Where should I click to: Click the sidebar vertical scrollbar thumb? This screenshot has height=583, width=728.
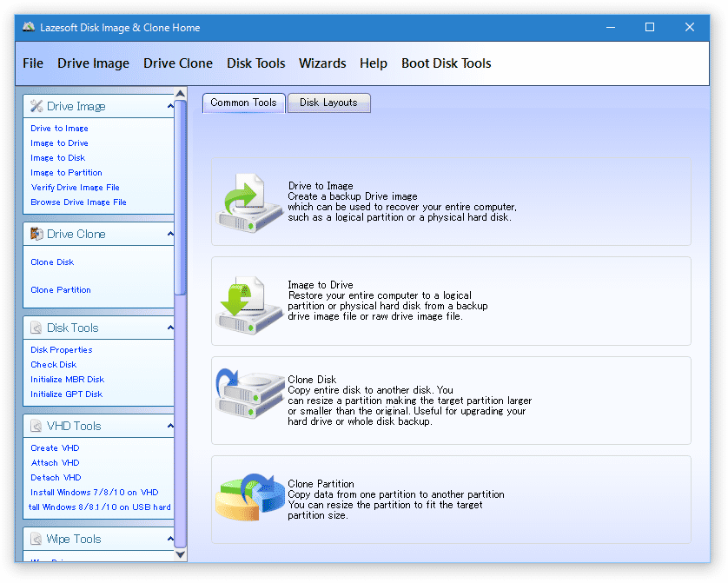click(x=180, y=197)
